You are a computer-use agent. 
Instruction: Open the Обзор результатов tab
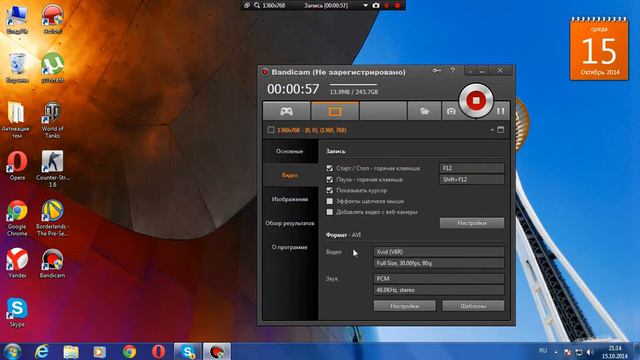tap(290, 223)
